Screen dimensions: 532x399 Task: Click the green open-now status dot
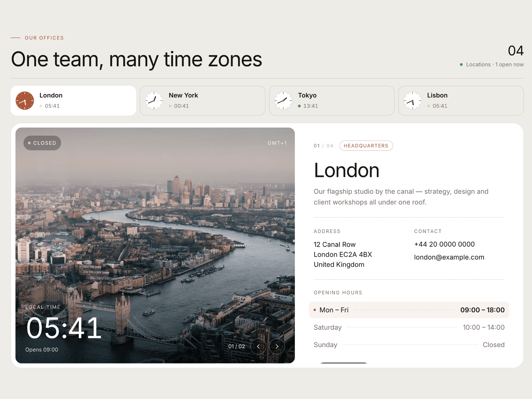click(461, 64)
